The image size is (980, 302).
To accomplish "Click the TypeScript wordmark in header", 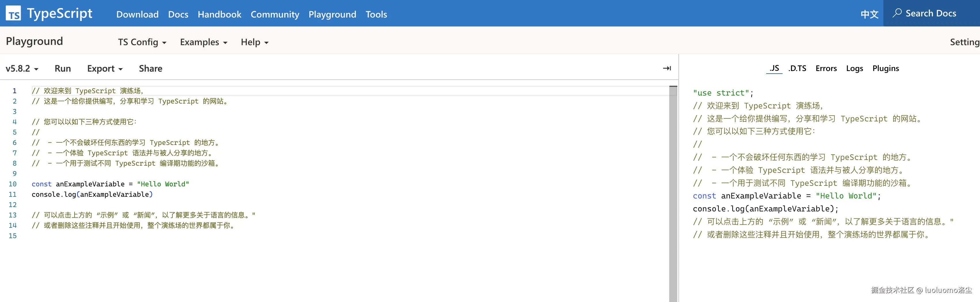I will [60, 14].
